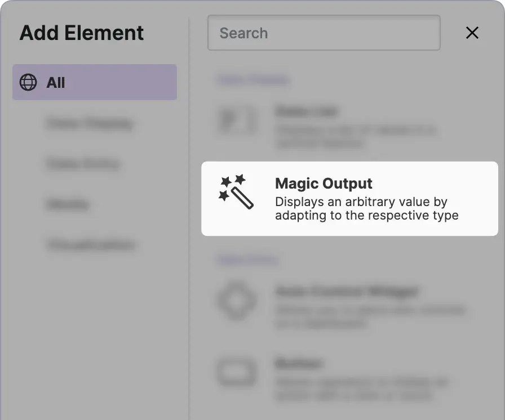505x420 pixels.
Task: Click the magic wand icon
Action: coord(236,191)
